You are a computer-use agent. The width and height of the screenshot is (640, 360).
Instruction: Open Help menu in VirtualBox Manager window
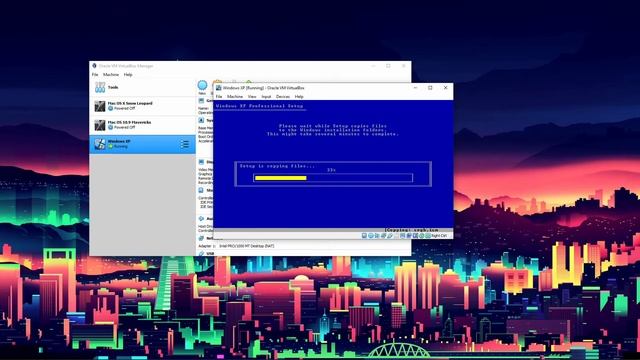pyautogui.click(x=128, y=75)
